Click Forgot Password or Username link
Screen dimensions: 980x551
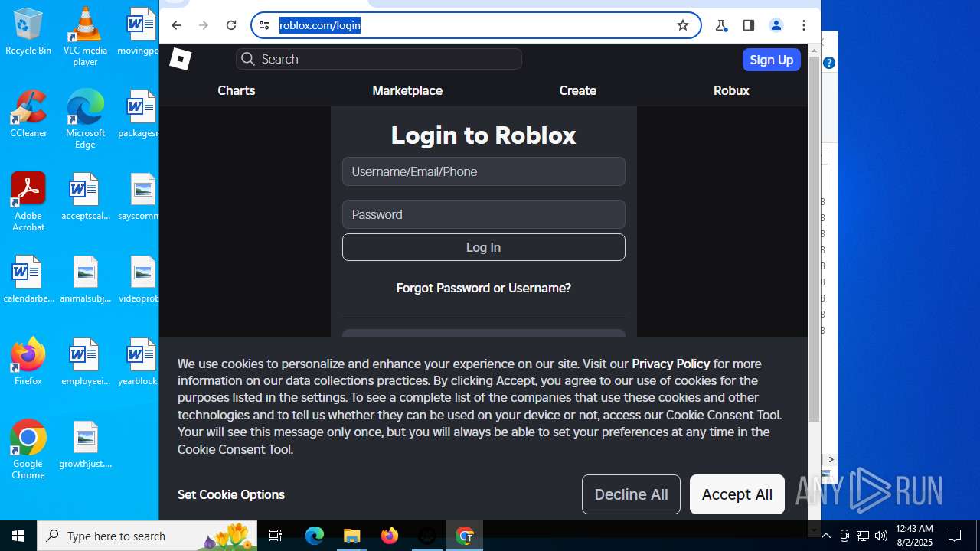[484, 288]
